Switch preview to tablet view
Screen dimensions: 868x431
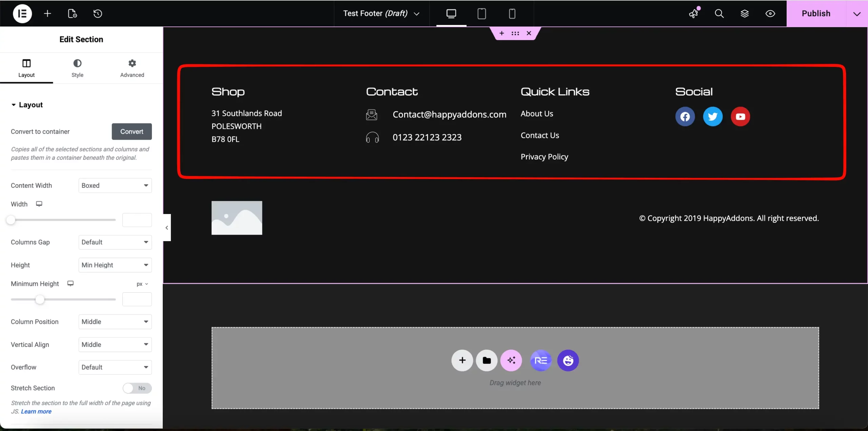tap(481, 14)
